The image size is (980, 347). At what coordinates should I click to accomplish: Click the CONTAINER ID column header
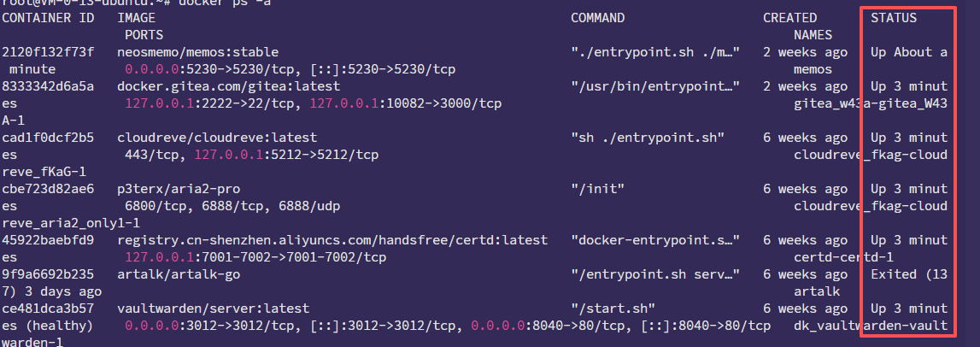(x=49, y=17)
